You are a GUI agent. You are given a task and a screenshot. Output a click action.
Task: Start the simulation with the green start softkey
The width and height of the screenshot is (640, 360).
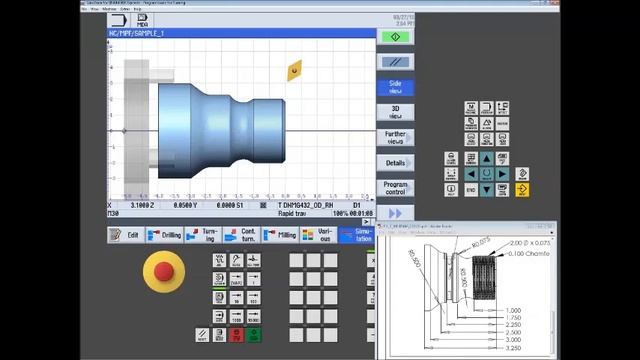click(395, 37)
